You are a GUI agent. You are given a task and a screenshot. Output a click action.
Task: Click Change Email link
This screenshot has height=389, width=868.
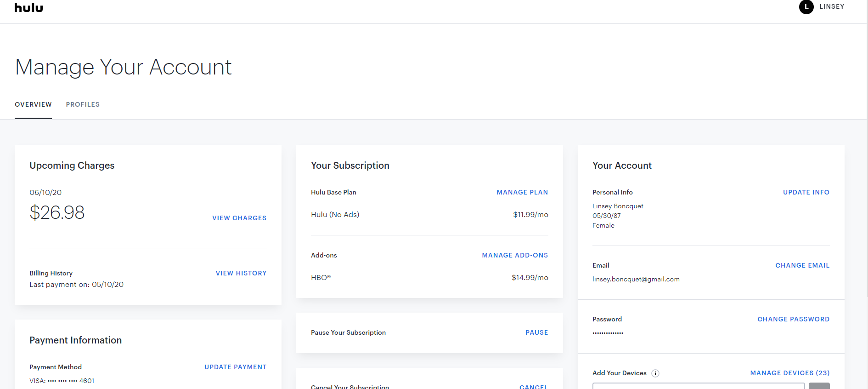coord(802,265)
